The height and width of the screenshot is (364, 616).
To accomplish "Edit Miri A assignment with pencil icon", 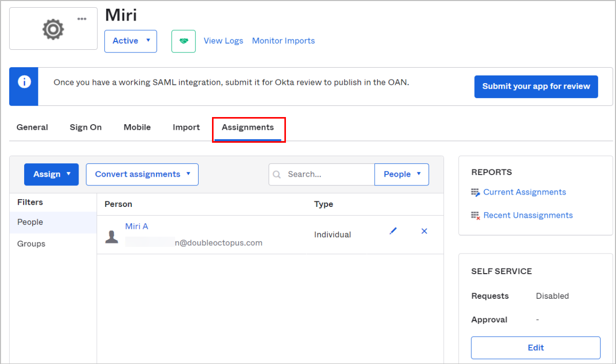I will [393, 231].
